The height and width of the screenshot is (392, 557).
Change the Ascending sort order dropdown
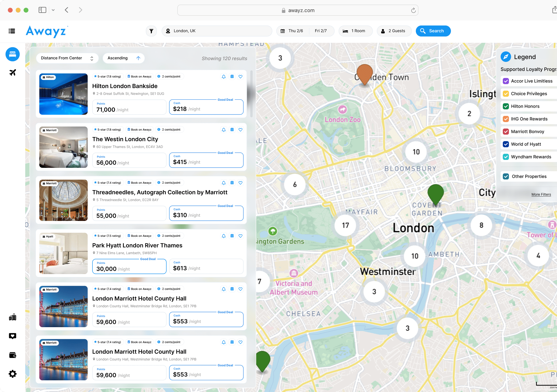[124, 58]
